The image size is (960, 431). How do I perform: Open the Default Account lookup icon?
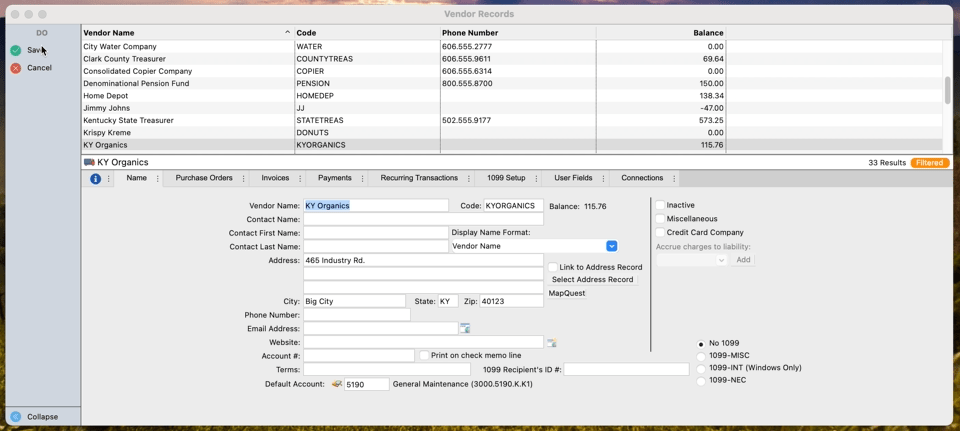337,384
